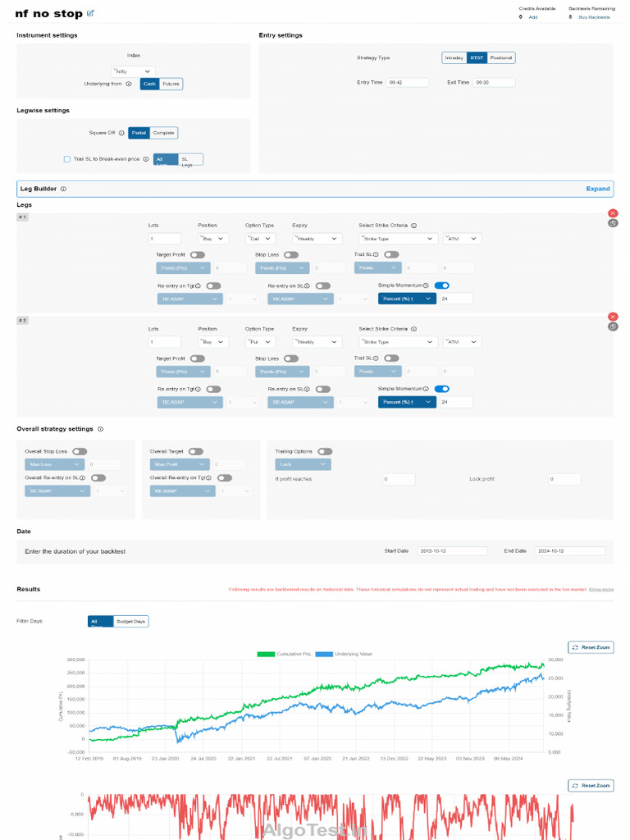Open leg #1 Position Buy dropdown
This screenshot has height=840, width=630.
tap(213, 239)
